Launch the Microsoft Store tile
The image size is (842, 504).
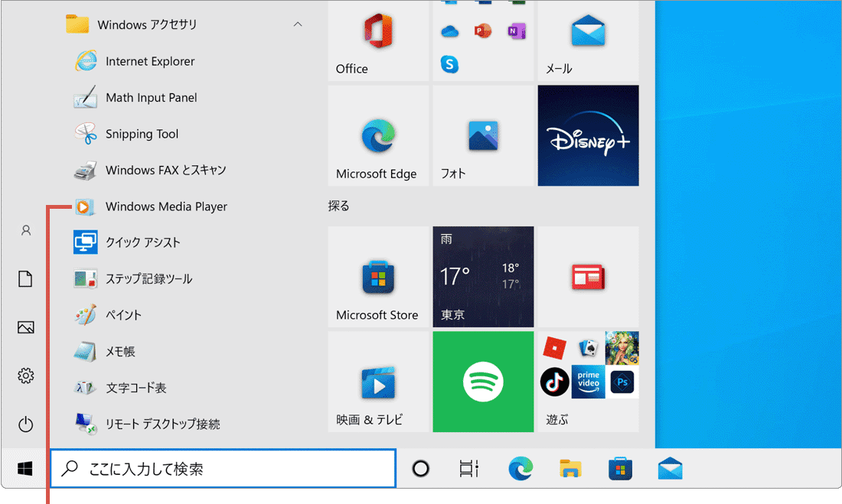pyautogui.click(x=378, y=276)
